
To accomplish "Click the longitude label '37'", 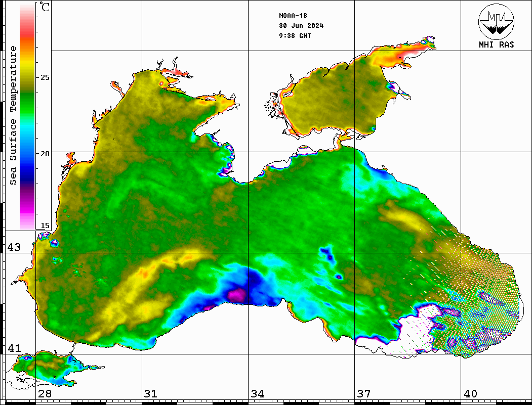I will [x=364, y=393].
